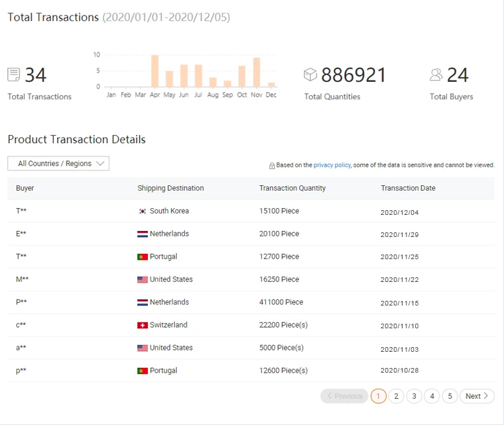Click the Total Quantities box icon
Viewport: 504px width, 425px height.
click(x=310, y=75)
